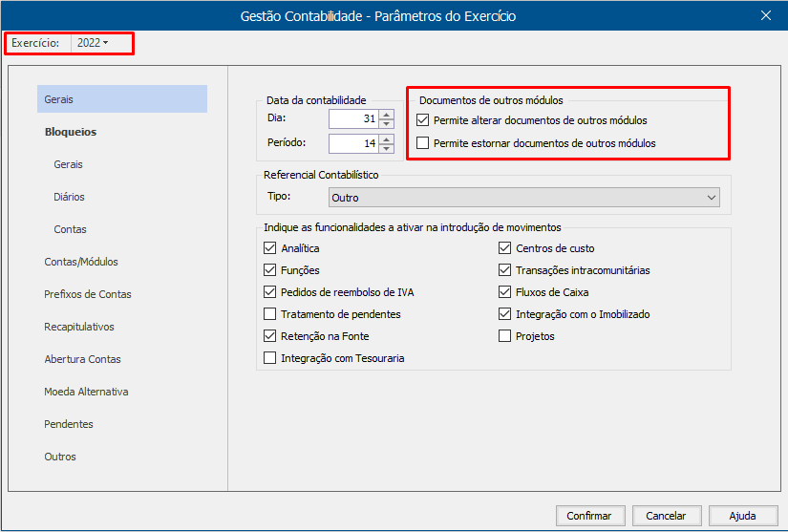Image resolution: width=788 pixels, height=532 pixels.
Task: Disable the Fluxos de Caixa checkbox
Action: point(504,292)
